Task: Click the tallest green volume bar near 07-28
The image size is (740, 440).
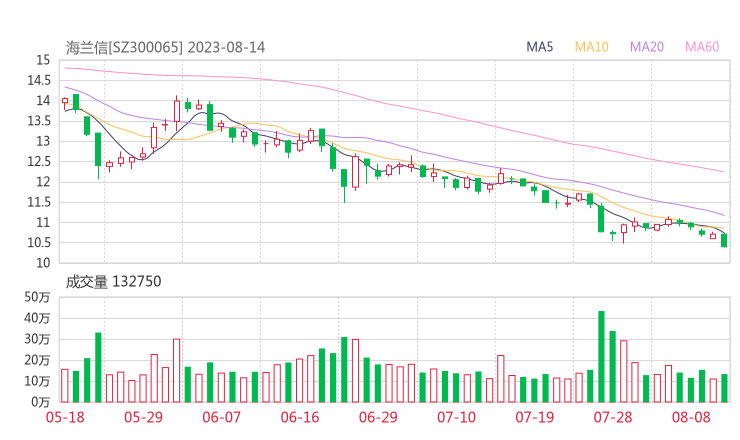Action: coord(601,356)
